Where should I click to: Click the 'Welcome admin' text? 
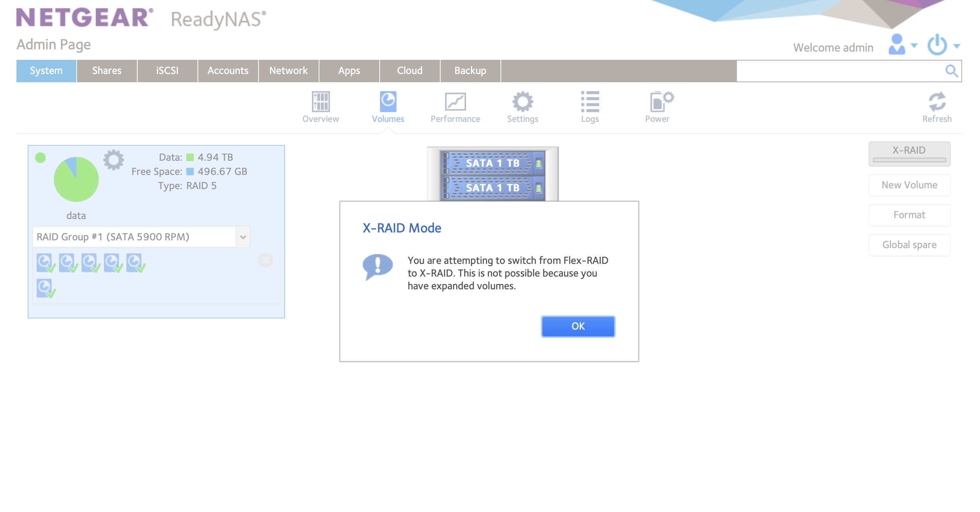pyautogui.click(x=833, y=47)
